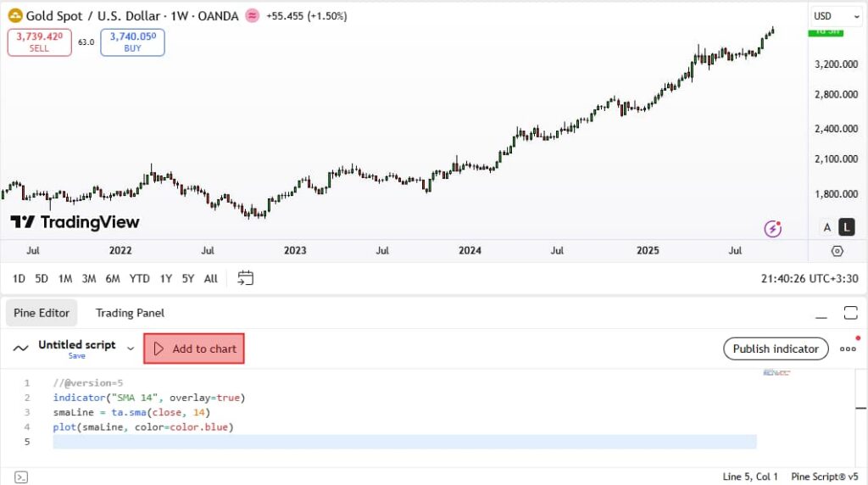Viewport: 868px width, 485px height.
Task: Click the Save link under script name
Action: (76, 356)
